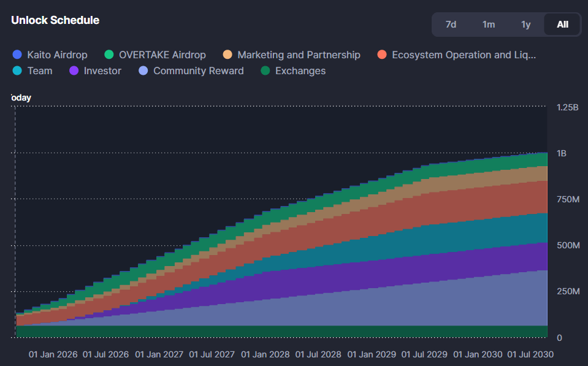Screen dimensions: 588x366
Task: Toggle the Team series label
Action: (x=40, y=71)
